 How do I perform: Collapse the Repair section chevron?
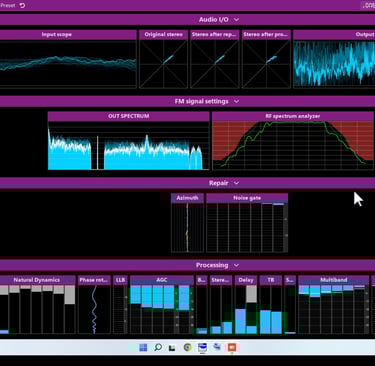click(x=236, y=183)
